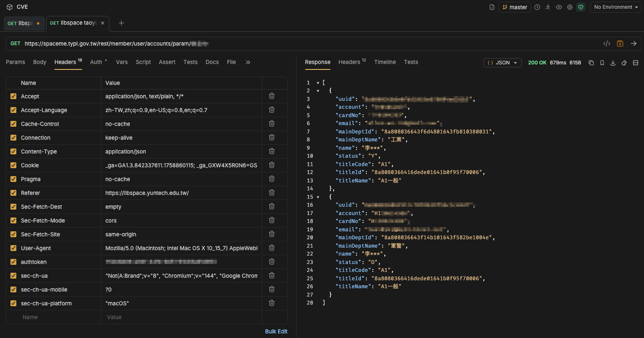This screenshot has height=338, width=644.
Task: Open the master git branch button
Action: pos(515,7)
